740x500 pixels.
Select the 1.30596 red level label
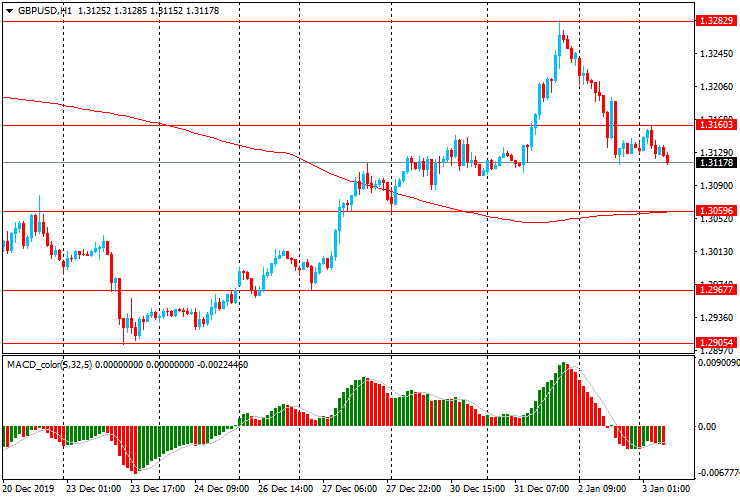pos(716,211)
